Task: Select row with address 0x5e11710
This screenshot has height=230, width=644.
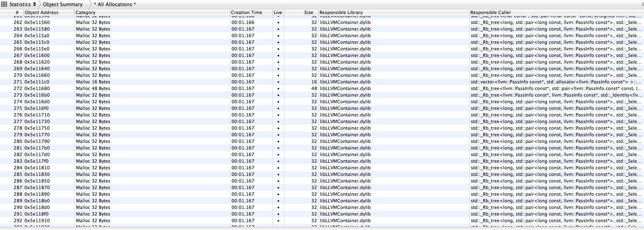Action: [x=322, y=115]
